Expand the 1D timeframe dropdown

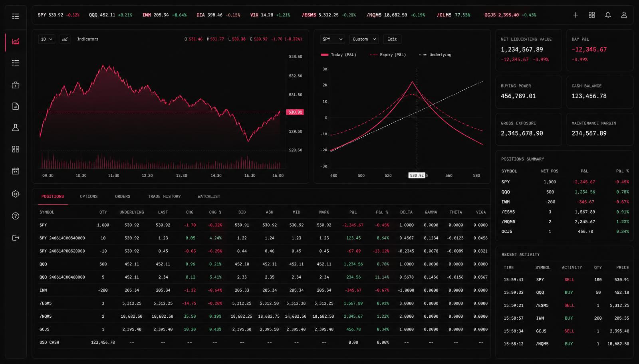pyautogui.click(x=47, y=39)
